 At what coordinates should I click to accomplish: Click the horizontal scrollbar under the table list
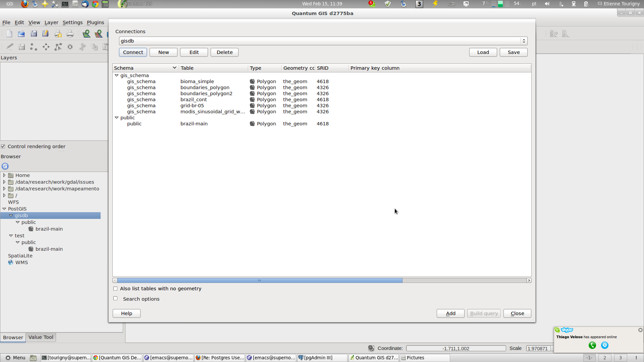[x=259, y=281]
